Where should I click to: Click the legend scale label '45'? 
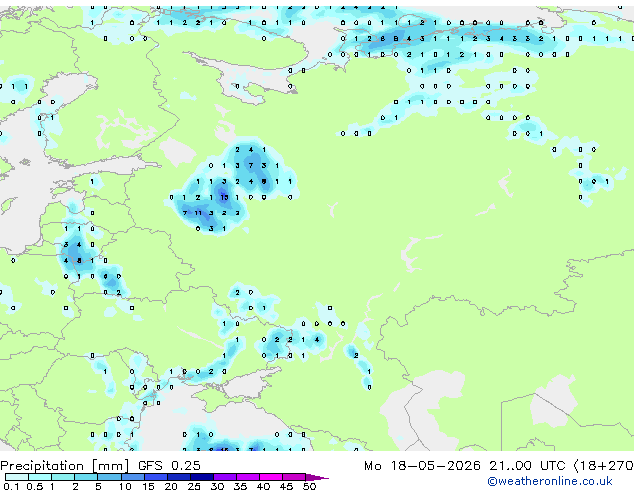[x=286, y=486]
